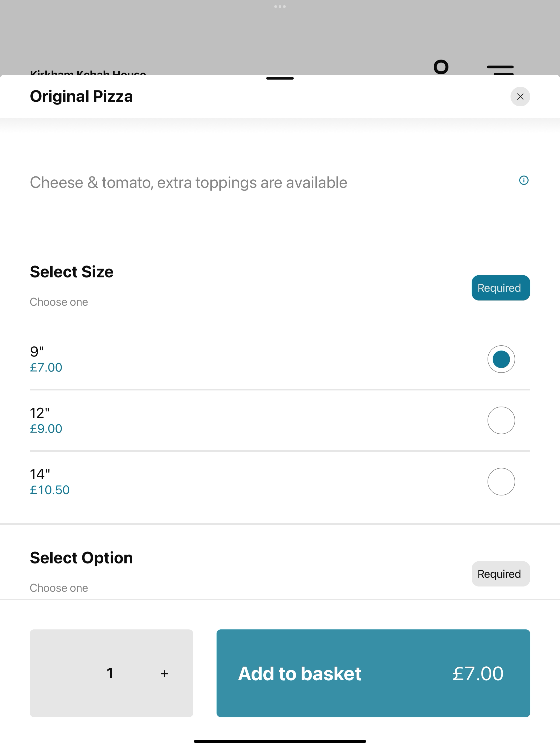The image size is (560, 747).
Task: Open the item info icon
Action: [x=524, y=180]
